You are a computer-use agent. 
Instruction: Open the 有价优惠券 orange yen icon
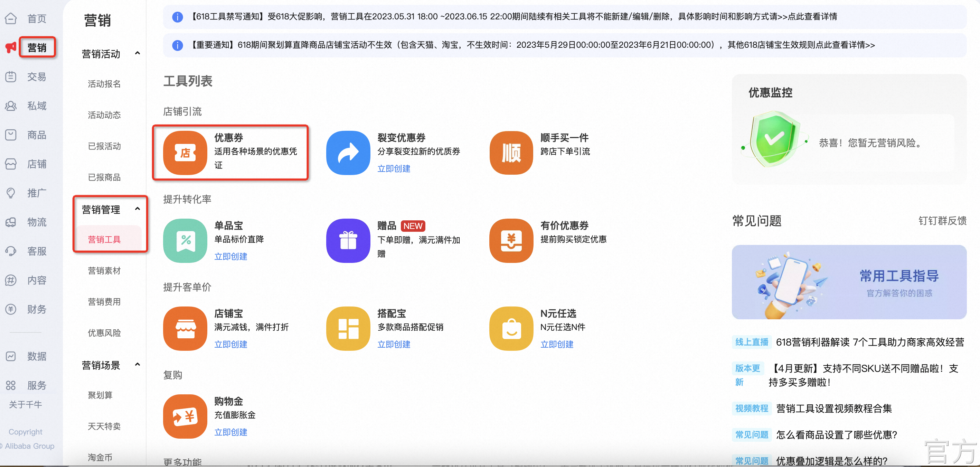coord(511,240)
